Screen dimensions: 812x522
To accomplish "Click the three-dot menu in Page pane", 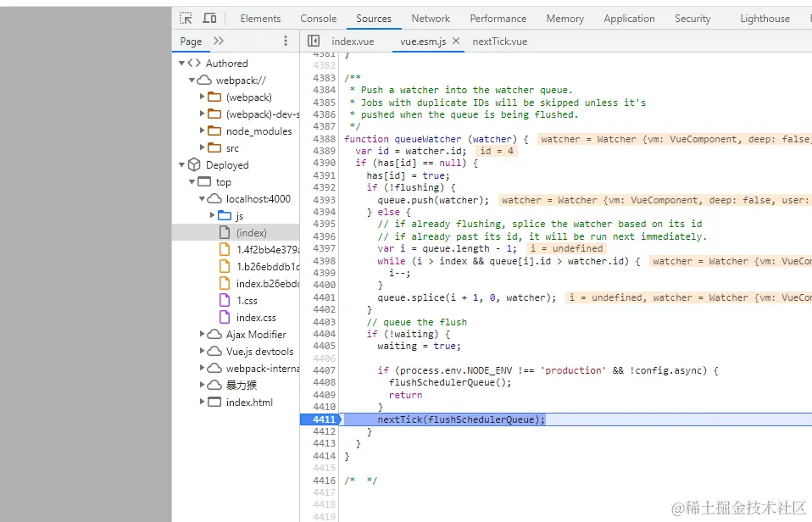I will 286,41.
